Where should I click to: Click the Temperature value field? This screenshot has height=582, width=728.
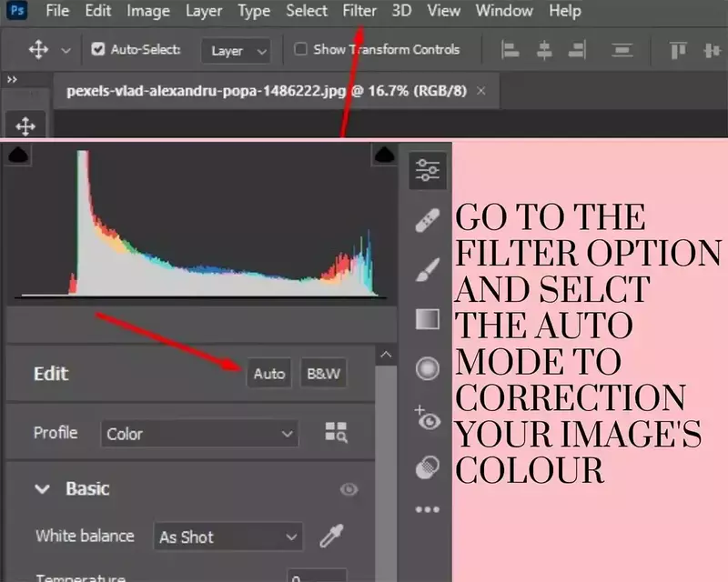click(x=317, y=576)
